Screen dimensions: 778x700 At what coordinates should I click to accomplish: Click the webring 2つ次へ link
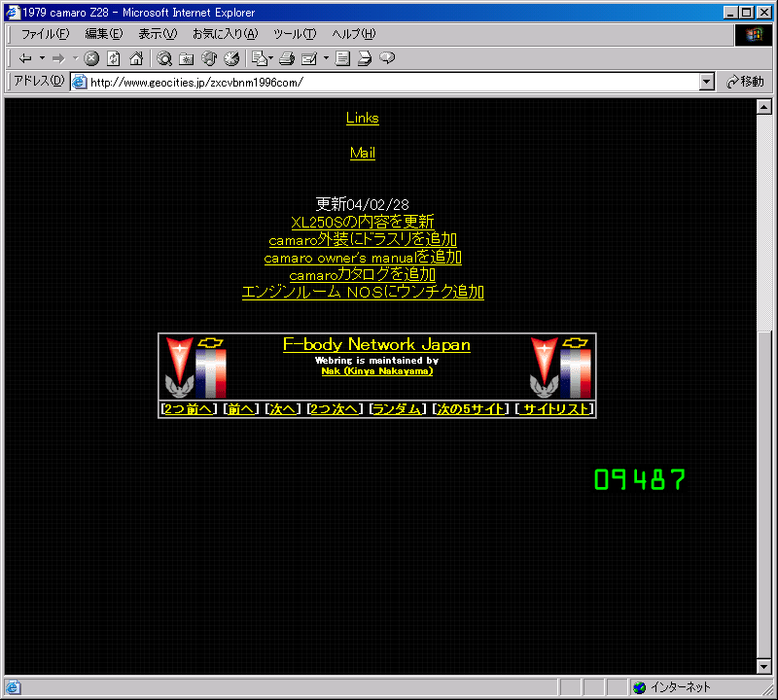tap(335, 409)
